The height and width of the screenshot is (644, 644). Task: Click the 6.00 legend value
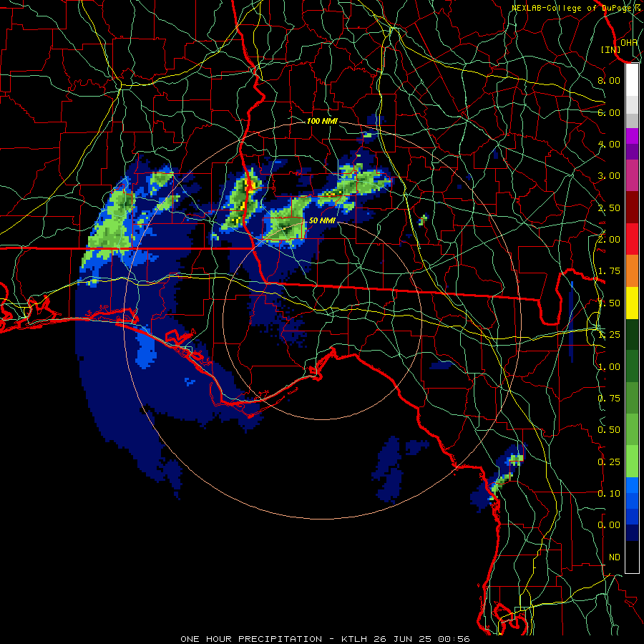click(609, 112)
